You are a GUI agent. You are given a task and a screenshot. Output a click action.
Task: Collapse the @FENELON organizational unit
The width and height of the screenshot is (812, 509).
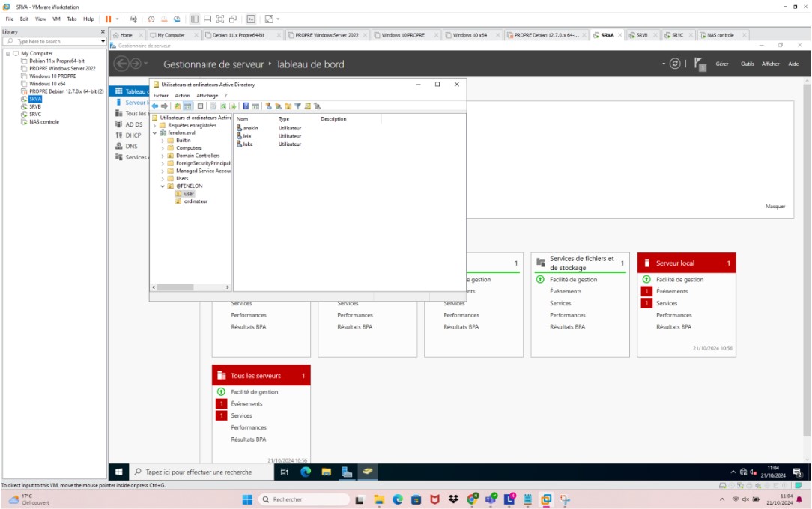point(163,186)
